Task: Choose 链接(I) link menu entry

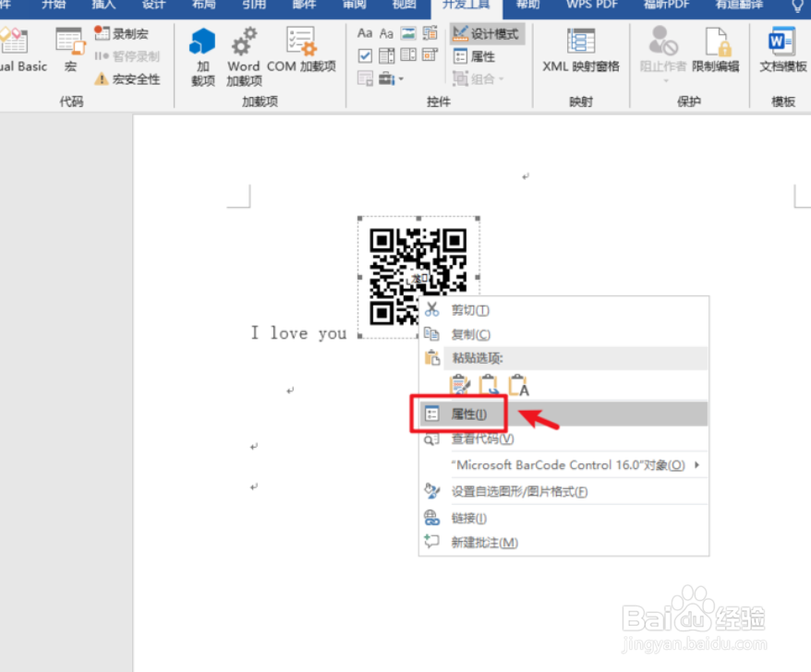Action: [563, 518]
